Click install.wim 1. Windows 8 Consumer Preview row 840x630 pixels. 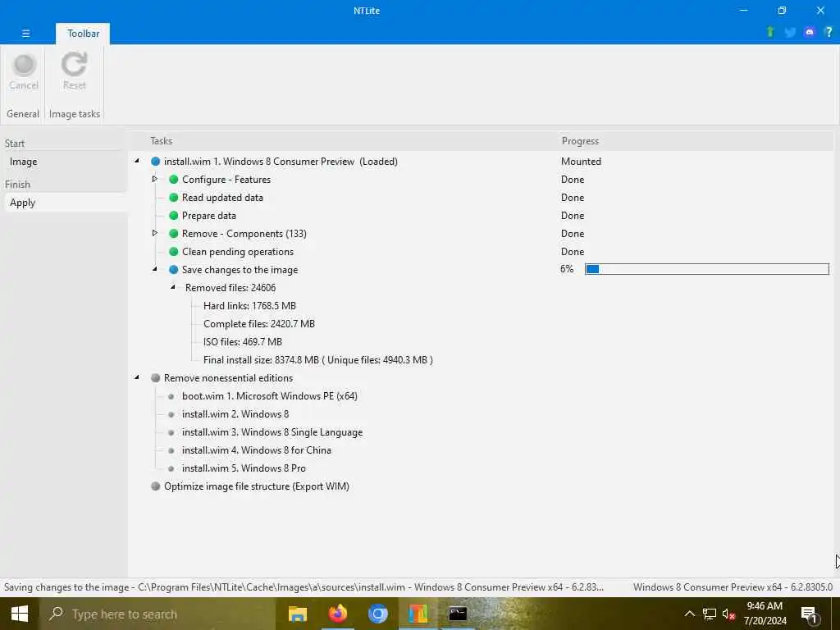(281, 162)
